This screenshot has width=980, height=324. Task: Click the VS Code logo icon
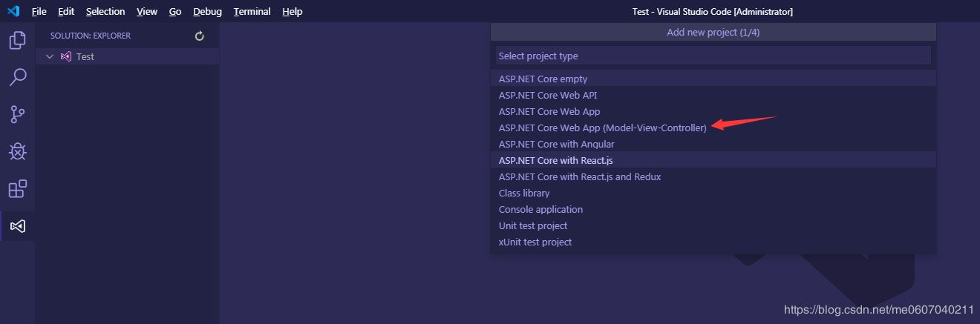pos(13,12)
